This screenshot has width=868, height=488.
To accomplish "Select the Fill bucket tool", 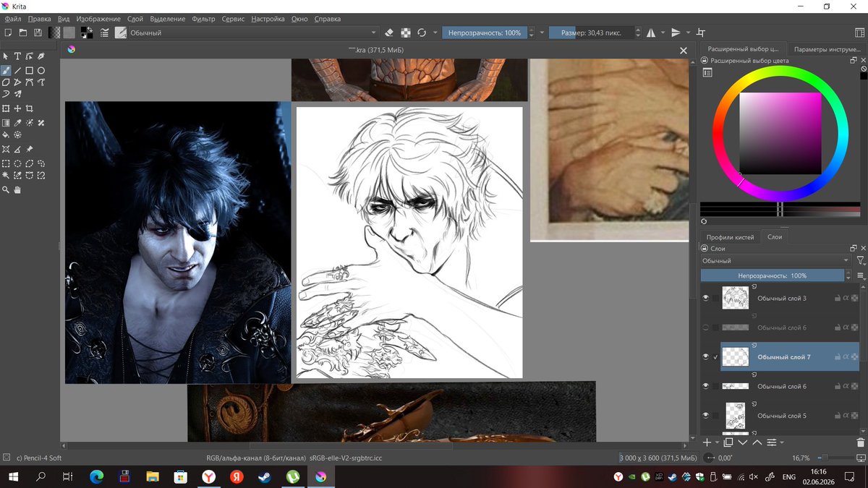I will coord(6,134).
